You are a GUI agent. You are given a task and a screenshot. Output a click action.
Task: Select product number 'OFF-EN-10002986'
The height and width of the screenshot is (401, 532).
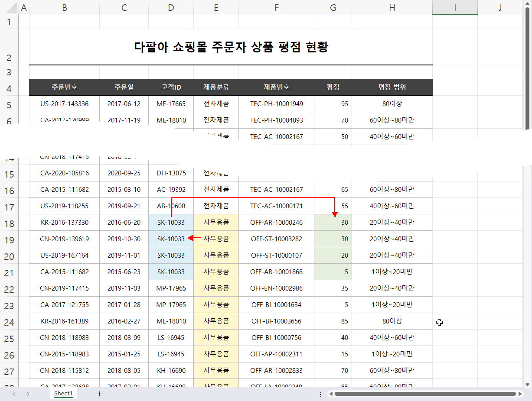pos(276,288)
